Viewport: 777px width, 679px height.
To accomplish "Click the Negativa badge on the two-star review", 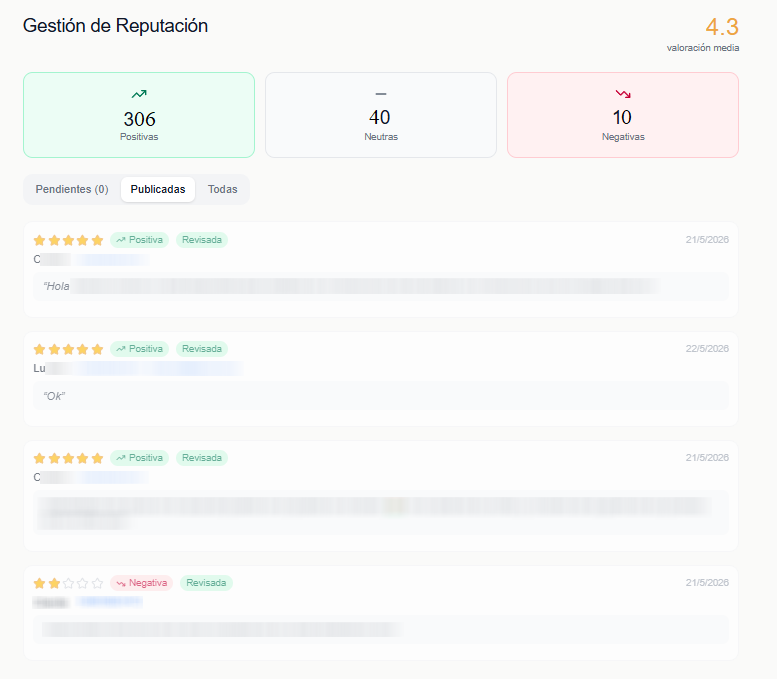I will (141, 583).
